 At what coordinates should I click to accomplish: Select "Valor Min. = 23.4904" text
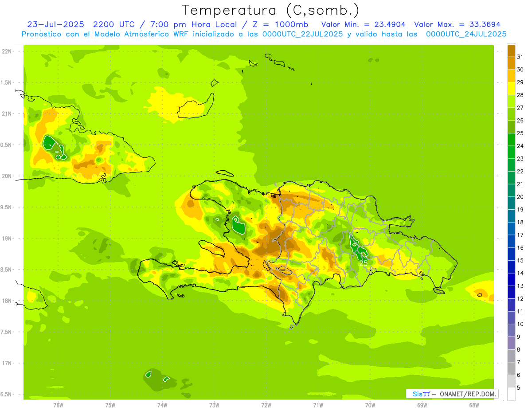pyautogui.click(x=363, y=24)
